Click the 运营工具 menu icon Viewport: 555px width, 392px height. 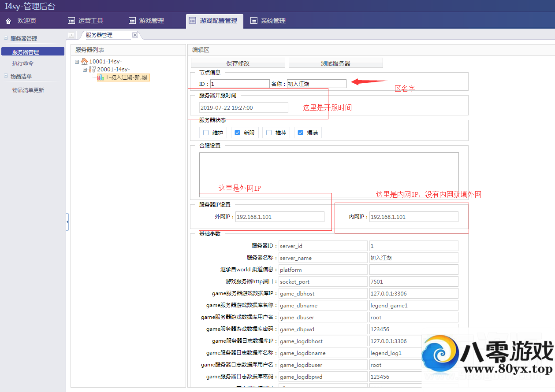(x=71, y=21)
